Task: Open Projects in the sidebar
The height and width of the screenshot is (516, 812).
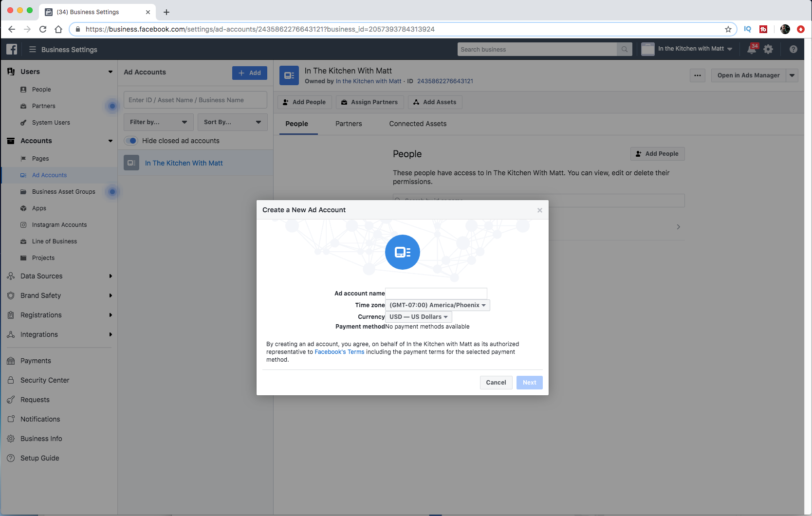Action: click(x=43, y=258)
